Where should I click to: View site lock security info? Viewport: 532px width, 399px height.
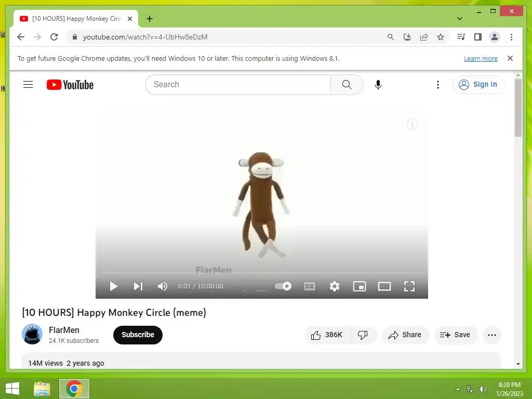tap(75, 37)
